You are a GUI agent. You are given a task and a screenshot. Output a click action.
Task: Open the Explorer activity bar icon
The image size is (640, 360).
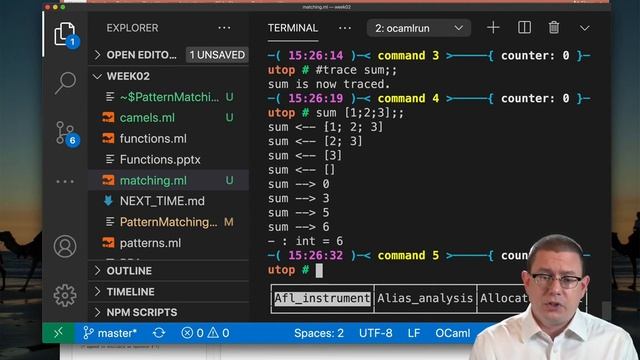click(65, 33)
